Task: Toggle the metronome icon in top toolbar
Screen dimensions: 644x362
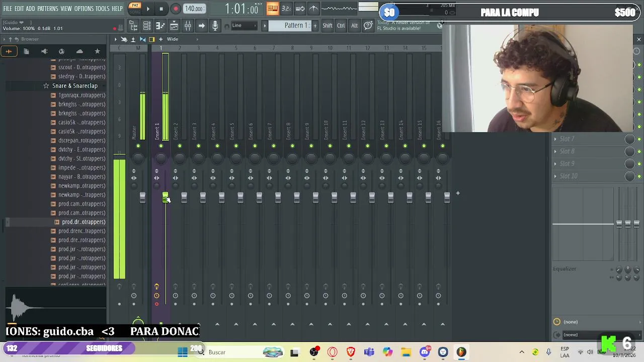Action: click(x=313, y=8)
